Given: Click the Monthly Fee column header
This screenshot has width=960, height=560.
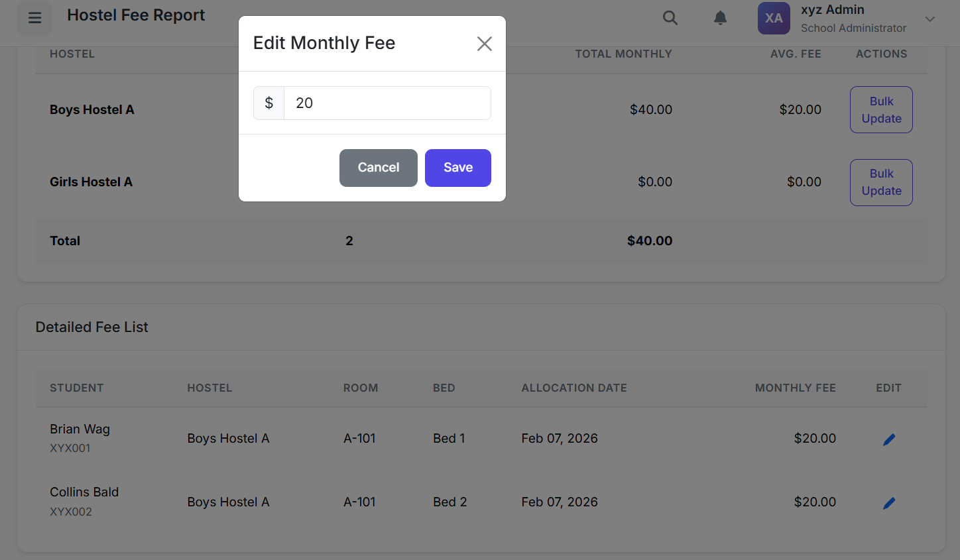Looking at the screenshot, I should pos(795,388).
